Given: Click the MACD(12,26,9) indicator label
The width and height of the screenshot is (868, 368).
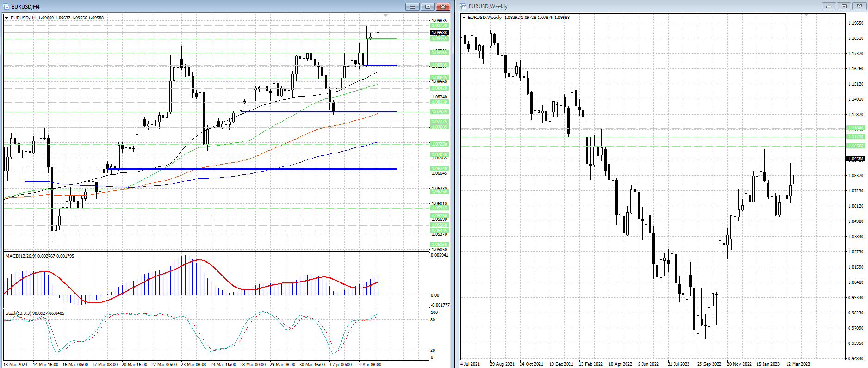Looking at the screenshot, I should (39, 256).
